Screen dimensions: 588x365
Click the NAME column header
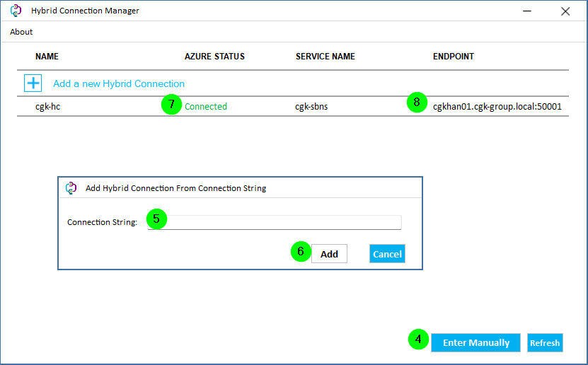(x=47, y=57)
